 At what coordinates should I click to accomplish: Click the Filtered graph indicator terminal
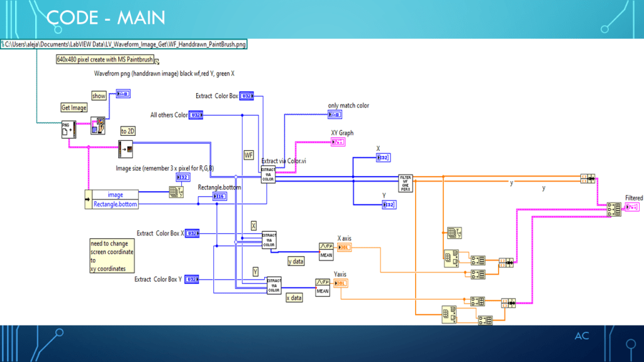point(632,207)
